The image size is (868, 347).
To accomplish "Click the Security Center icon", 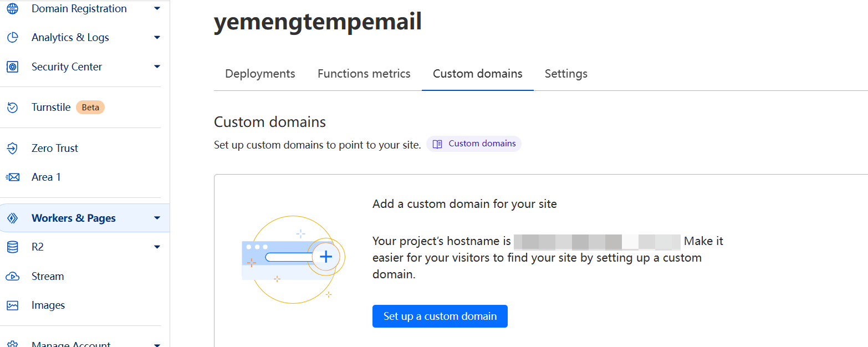I will coord(12,67).
